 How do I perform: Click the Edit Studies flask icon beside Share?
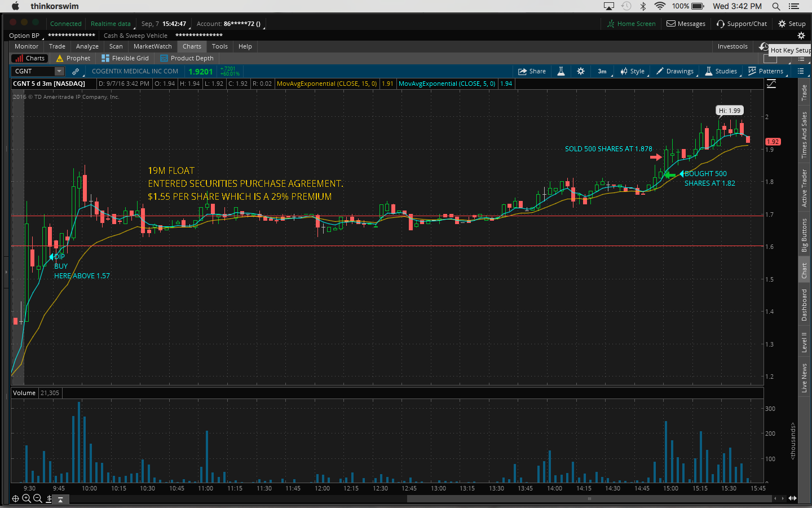(561, 71)
